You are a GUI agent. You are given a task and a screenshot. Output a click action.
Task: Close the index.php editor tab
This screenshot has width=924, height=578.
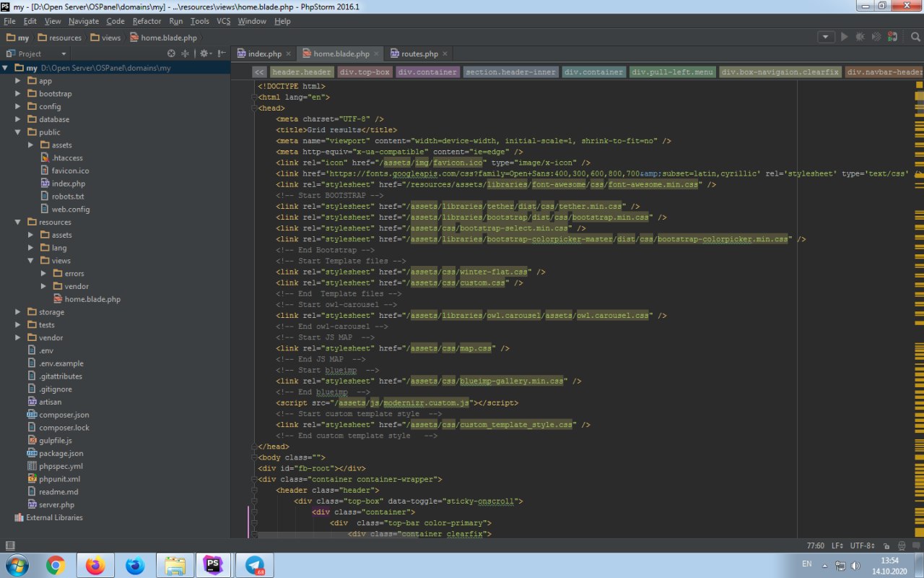point(289,53)
